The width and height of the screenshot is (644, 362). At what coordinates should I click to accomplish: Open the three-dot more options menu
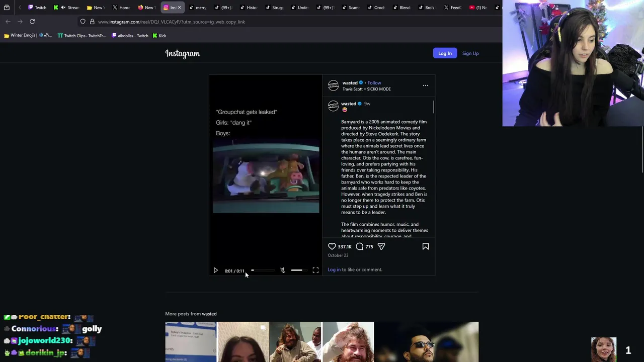pyautogui.click(x=426, y=85)
